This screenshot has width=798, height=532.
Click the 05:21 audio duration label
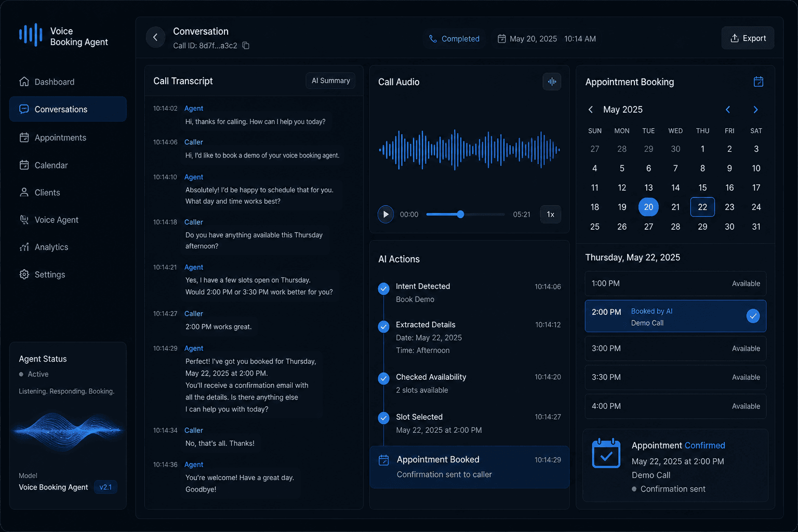pyautogui.click(x=522, y=215)
